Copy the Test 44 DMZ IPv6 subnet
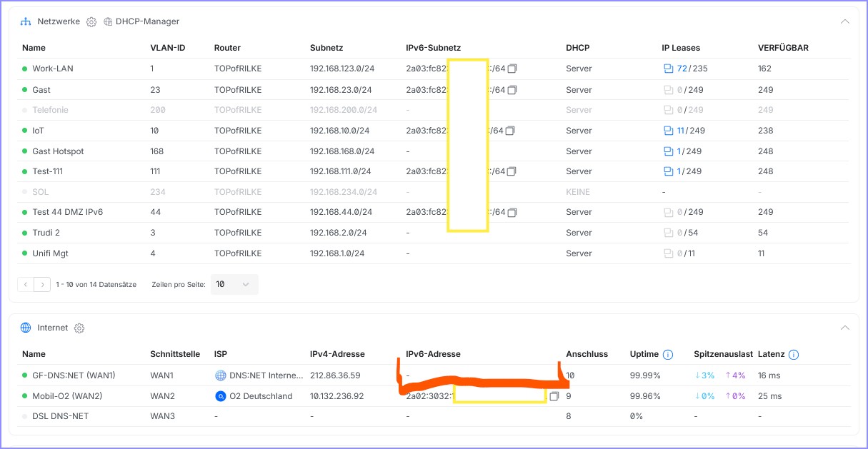868x449 pixels. pyautogui.click(x=512, y=212)
